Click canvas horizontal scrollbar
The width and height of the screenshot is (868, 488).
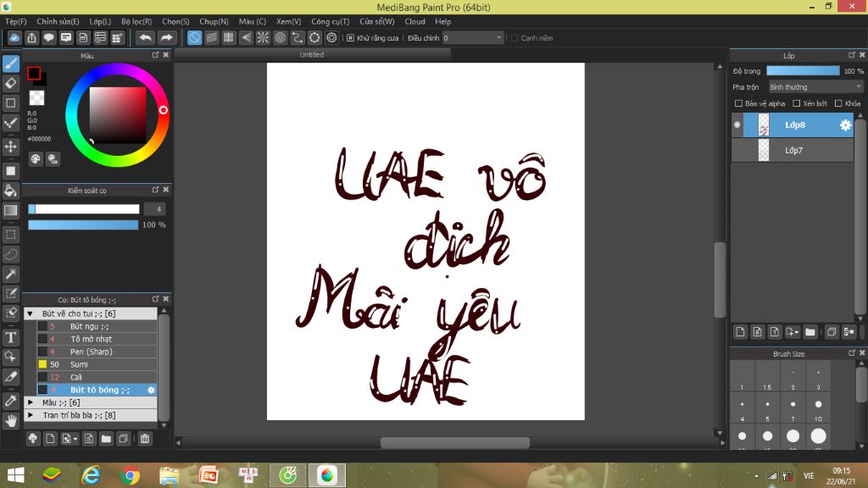454,442
